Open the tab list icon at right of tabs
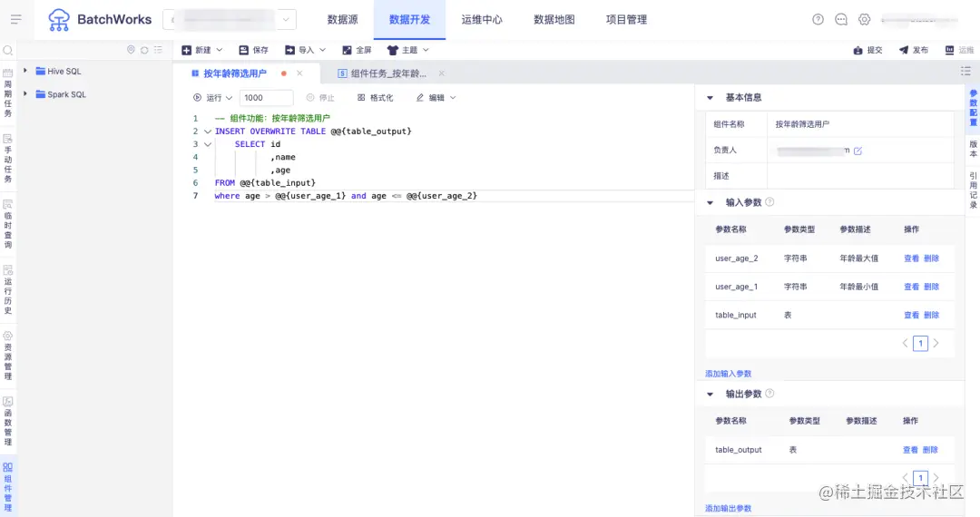 [x=965, y=71]
